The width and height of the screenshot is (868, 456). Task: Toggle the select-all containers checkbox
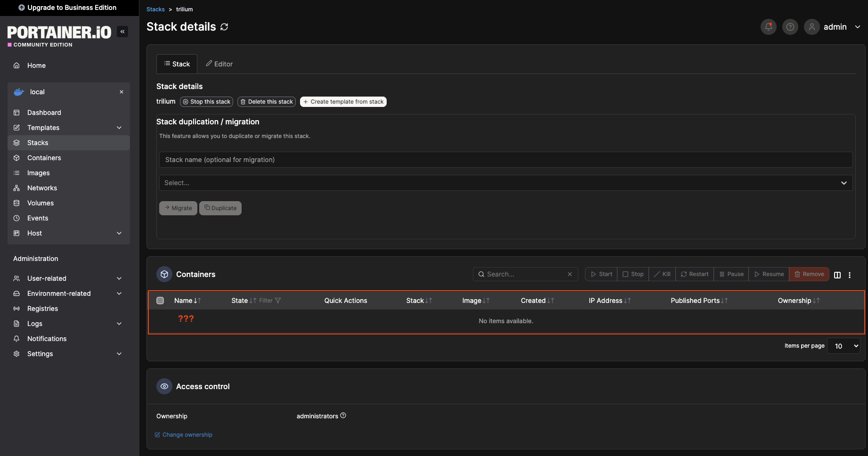[160, 301]
